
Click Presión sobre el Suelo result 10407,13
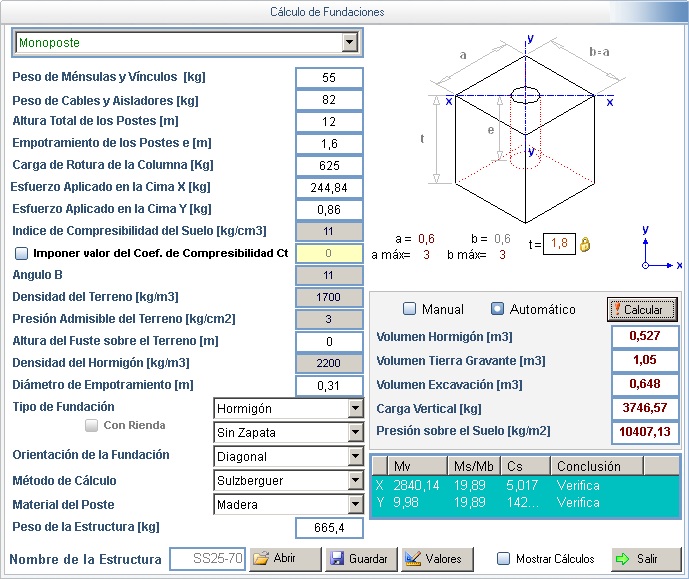coord(645,432)
